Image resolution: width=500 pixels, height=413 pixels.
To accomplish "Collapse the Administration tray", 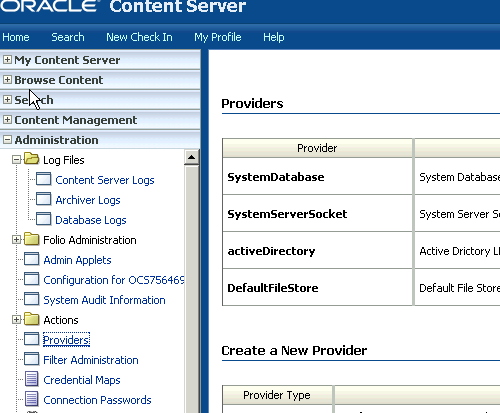I will [x=7, y=140].
